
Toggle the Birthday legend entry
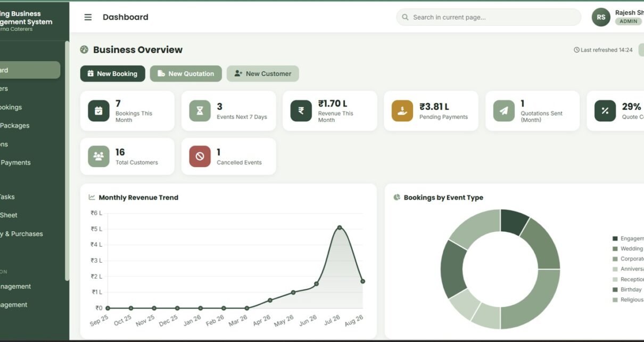(x=628, y=290)
